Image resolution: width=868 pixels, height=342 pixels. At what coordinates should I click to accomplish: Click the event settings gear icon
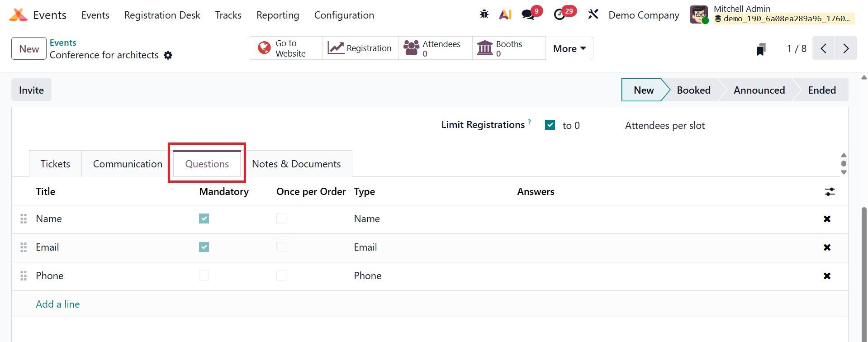pyautogui.click(x=168, y=55)
